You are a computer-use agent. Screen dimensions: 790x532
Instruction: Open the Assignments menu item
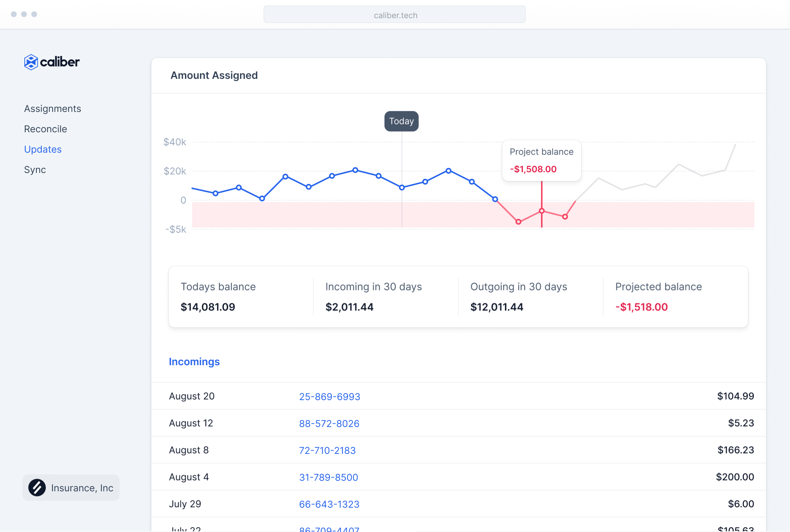point(52,109)
